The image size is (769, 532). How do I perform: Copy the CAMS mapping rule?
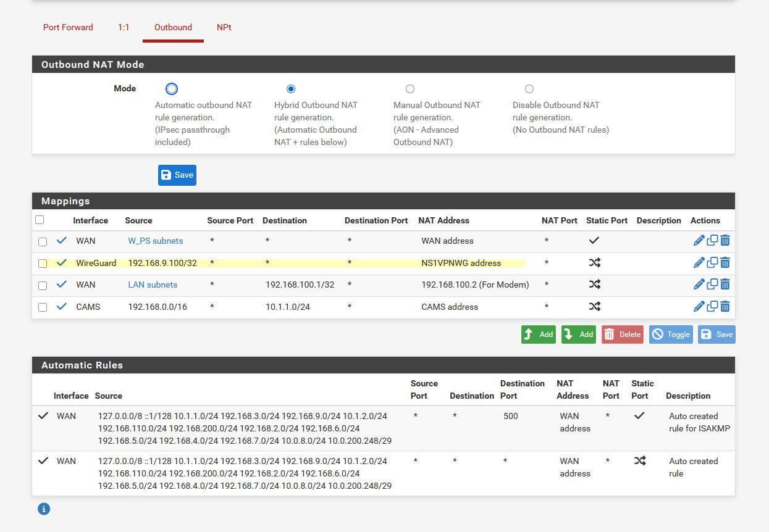point(712,306)
